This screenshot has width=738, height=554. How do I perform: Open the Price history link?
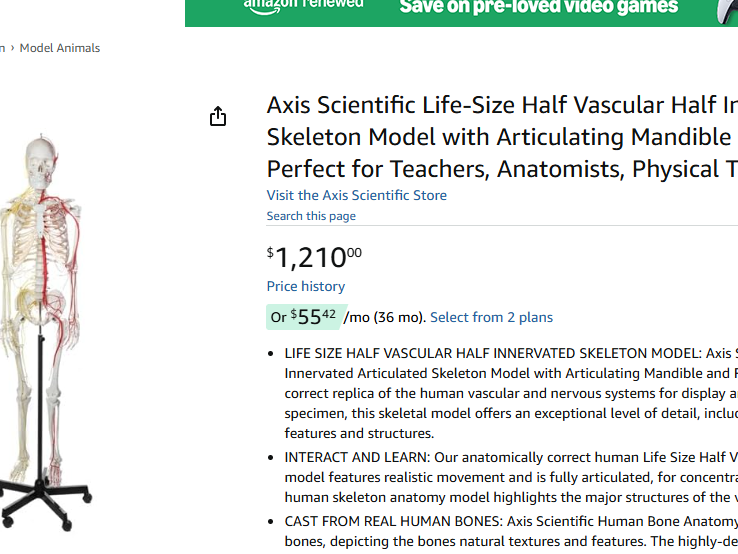click(x=305, y=286)
